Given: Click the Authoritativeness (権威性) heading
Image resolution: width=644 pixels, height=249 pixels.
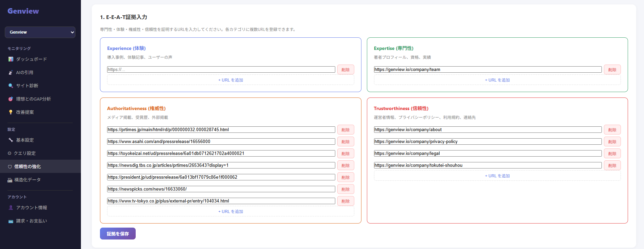Looking at the screenshot, I should tap(136, 108).
